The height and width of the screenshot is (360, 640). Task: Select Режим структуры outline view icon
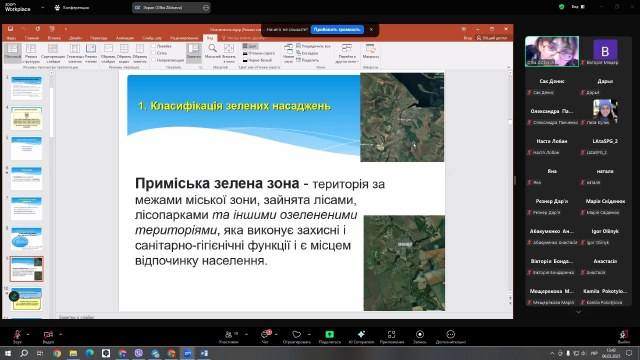click(31, 53)
